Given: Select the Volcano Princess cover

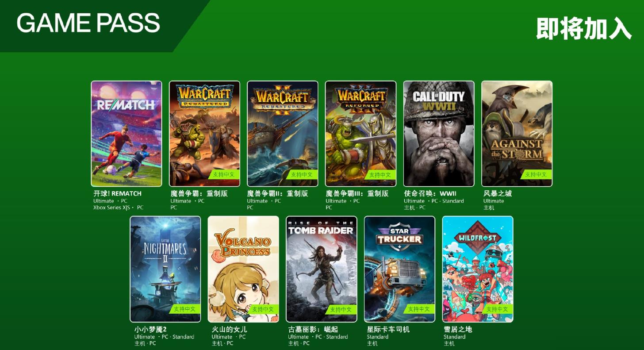Looking at the screenshot, I should (x=243, y=269).
